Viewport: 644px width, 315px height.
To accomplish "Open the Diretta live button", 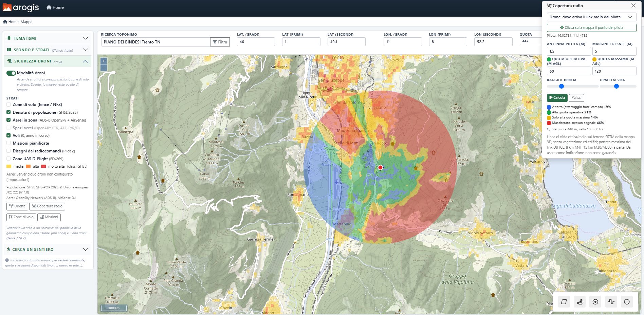I will [x=17, y=206].
